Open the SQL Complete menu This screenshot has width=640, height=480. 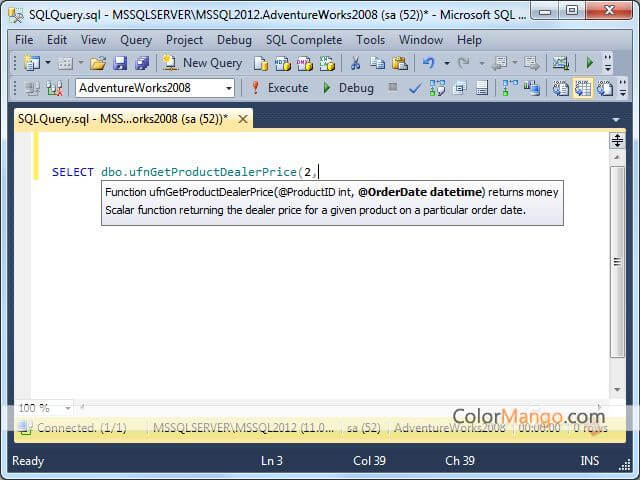point(304,40)
